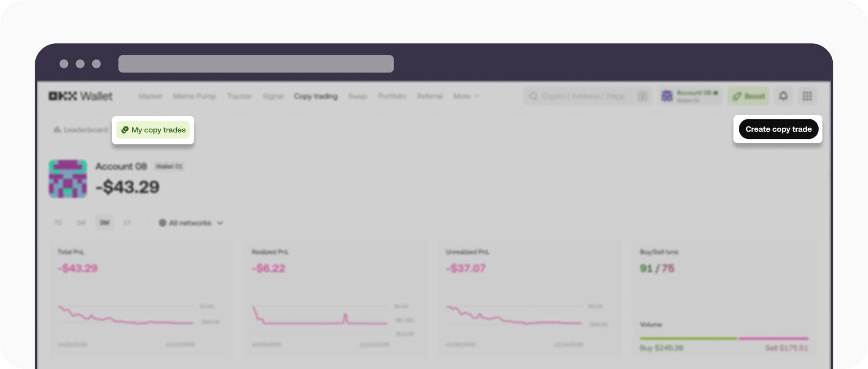The height and width of the screenshot is (369, 868).
Task: Open the Swap menu item
Action: click(x=358, y=96)
